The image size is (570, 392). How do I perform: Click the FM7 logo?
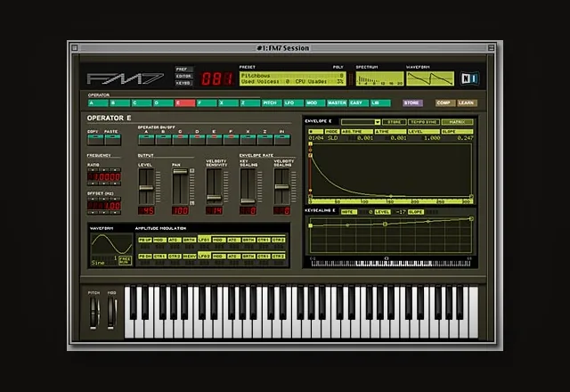(126, 78)
